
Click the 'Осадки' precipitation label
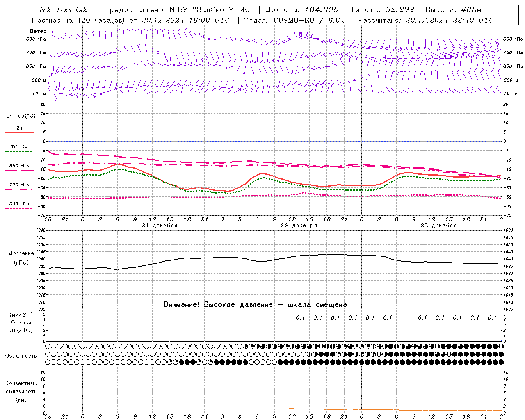pos(21,322)
